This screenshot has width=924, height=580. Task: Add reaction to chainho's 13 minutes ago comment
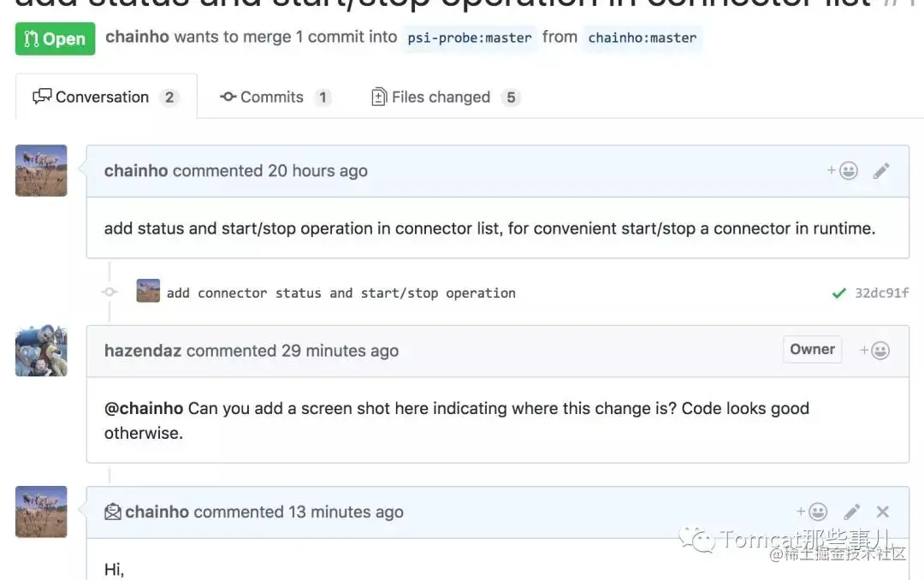(x=813, y=512)
